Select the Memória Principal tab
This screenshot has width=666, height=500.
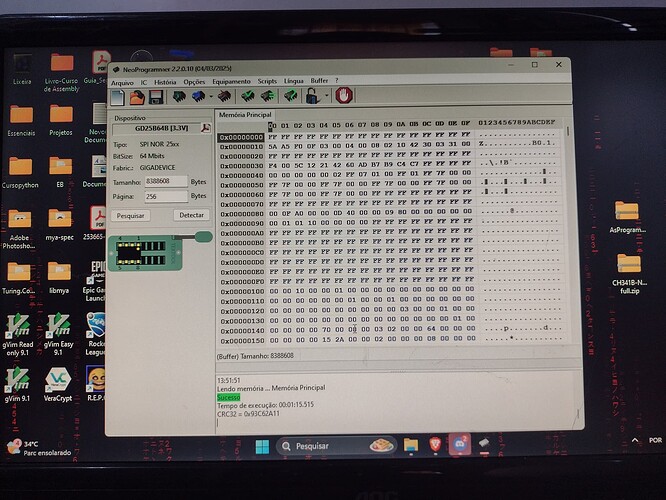coord(245,115)
